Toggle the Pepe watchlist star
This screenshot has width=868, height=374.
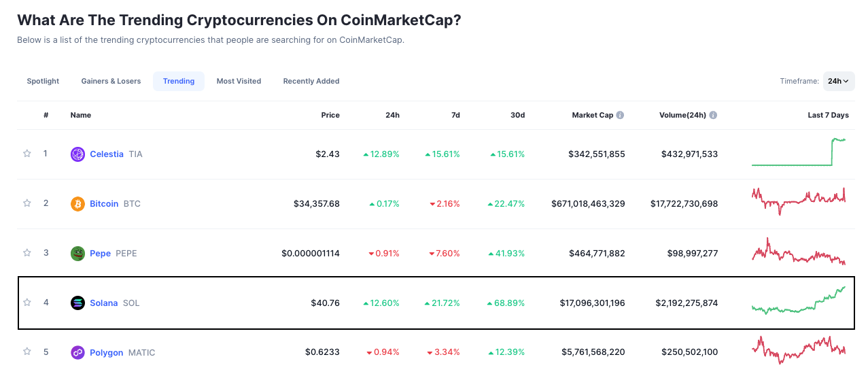click(27, 253)
